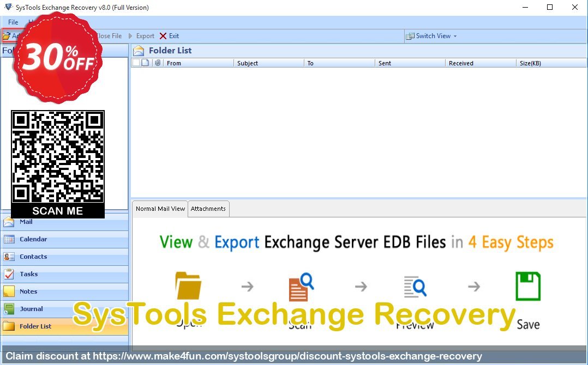Click the Contacts icon in the sidebar
Screen dimensions: 588x365
point(9,257)
